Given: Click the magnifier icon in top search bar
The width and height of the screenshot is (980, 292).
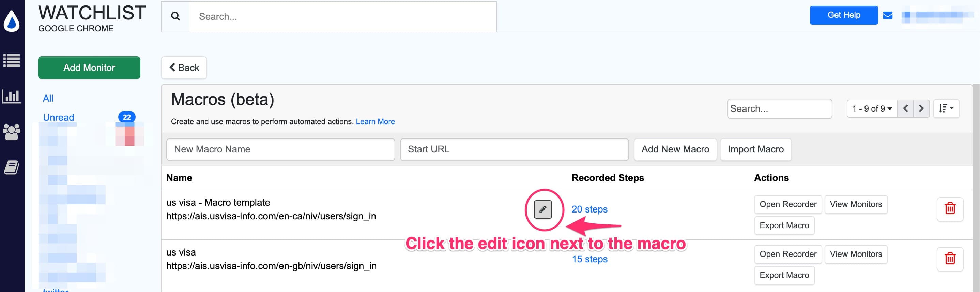Looking at the screenshot, I should (x=175, y=16).
